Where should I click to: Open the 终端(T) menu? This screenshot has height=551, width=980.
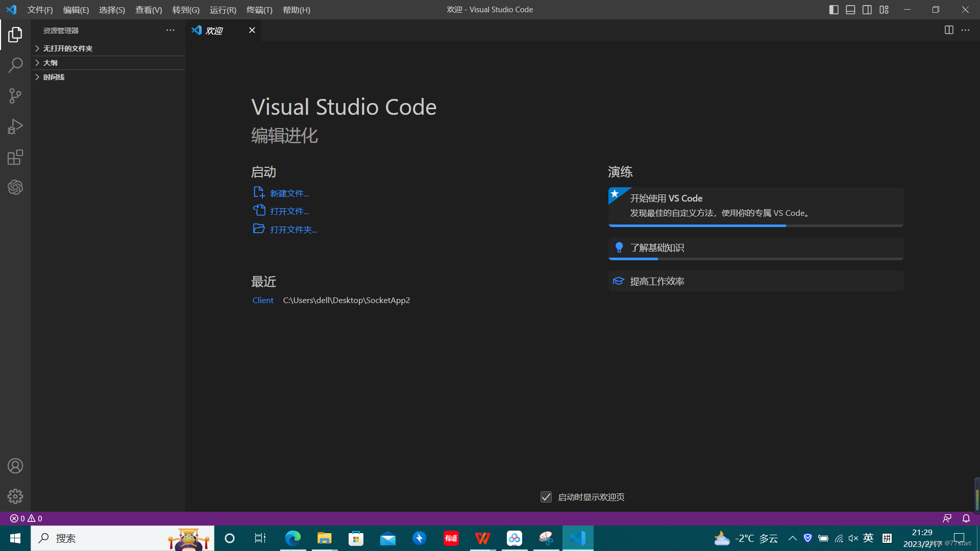(259, 10)
